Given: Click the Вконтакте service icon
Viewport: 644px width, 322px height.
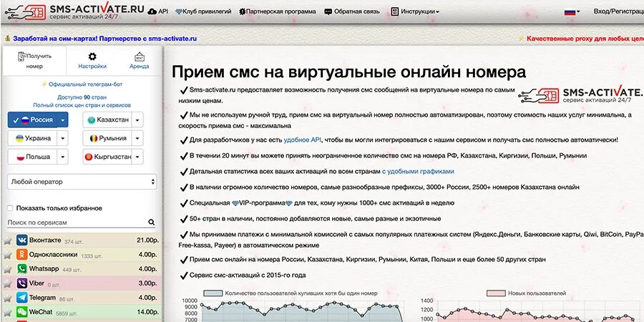Looking at the screenshot, I should tap(21, 240).
